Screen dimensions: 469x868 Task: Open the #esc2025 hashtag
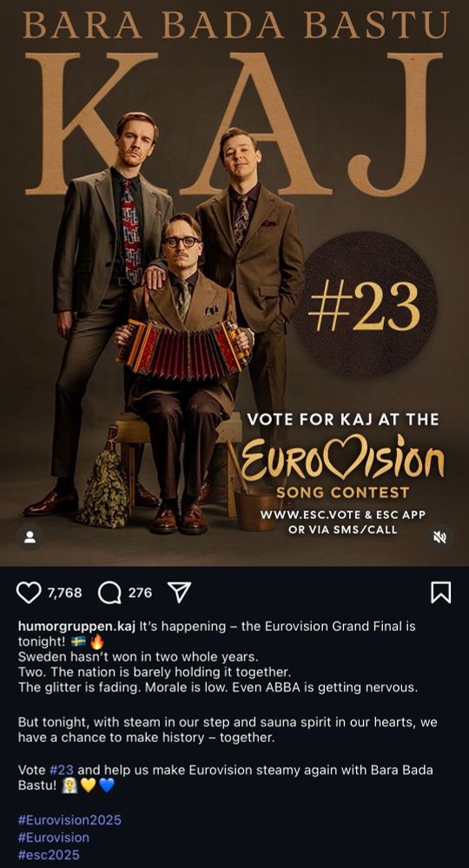pyautogui.click(x=49, y=854)
